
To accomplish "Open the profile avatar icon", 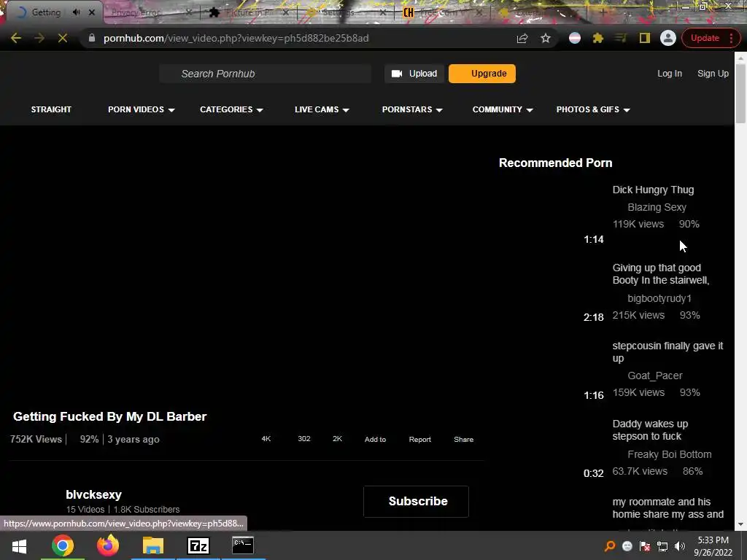I will click(668, 38).
